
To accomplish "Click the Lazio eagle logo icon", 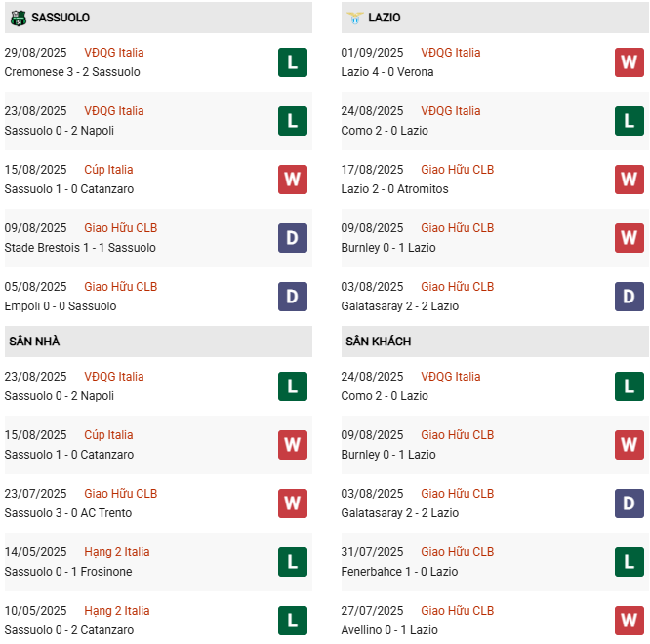I will coord(355,18).
